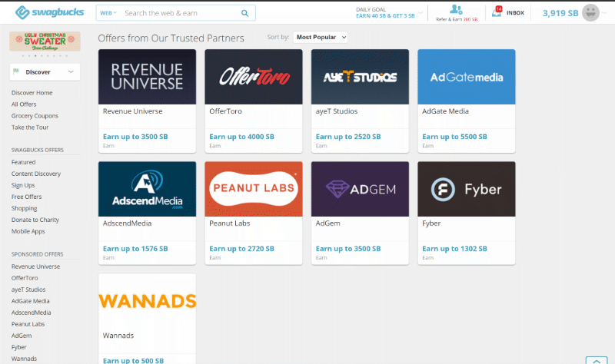This screenshot has width=615, height=364.
Task: Click Earn up to 1576 SB link
Action: pos(135,249)
